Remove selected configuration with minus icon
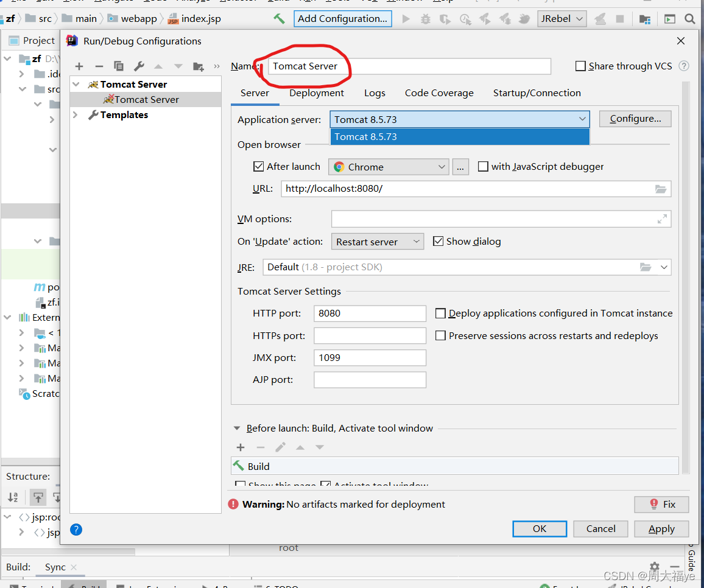 coord(99,66)
